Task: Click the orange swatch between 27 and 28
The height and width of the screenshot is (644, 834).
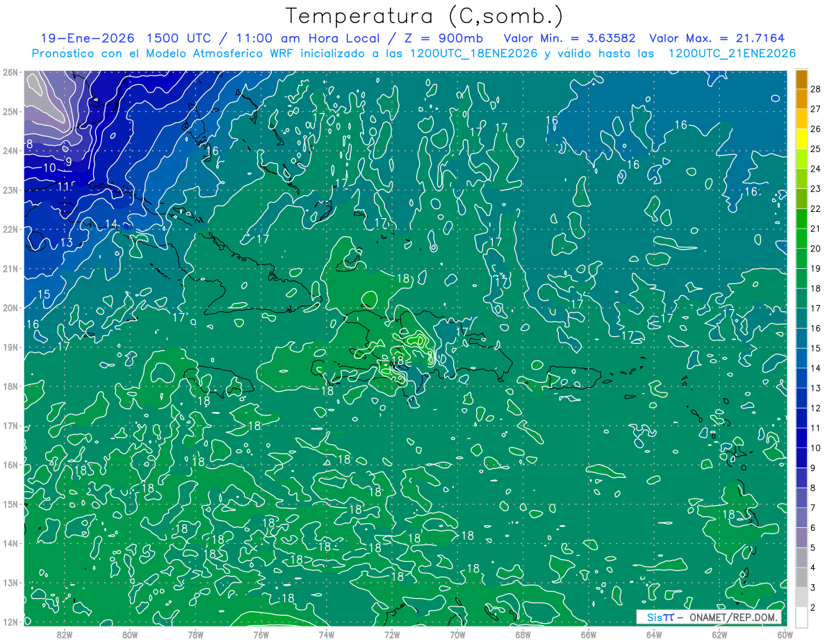Action: click(801, 99)
